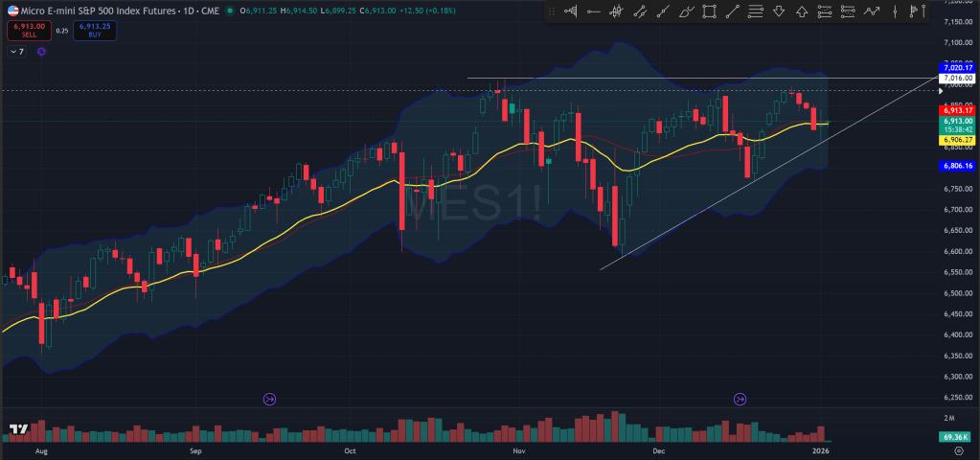This screenshot has width=980, height=460.
Task: Select the rectangle drawing tool
Action: click(x=709, y=11)
